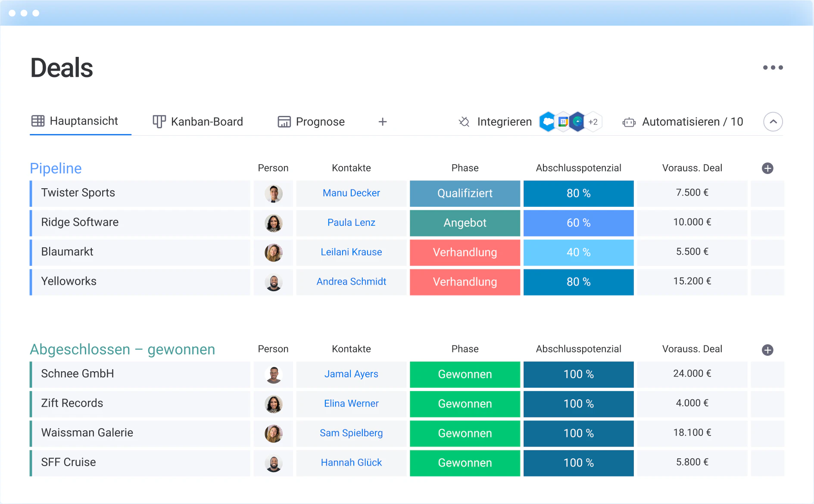Open Phase status Verhandlung for Blaumarkt

click(x=465, y=252)
